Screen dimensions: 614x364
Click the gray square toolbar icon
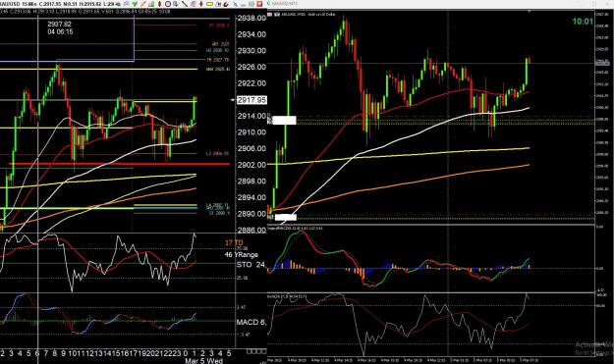(x=251, y=4)
